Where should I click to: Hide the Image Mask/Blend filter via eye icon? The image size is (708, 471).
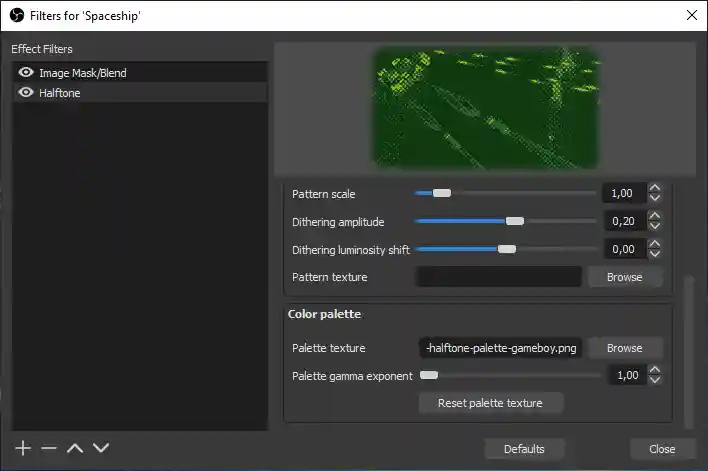click(x=26, y=72)
